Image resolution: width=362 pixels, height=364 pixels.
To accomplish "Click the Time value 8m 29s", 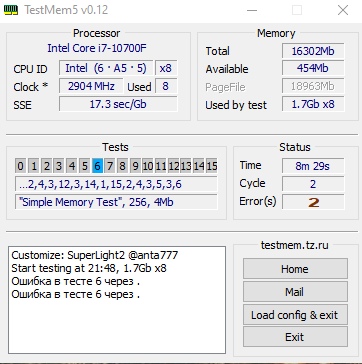I will click(313, 166).
